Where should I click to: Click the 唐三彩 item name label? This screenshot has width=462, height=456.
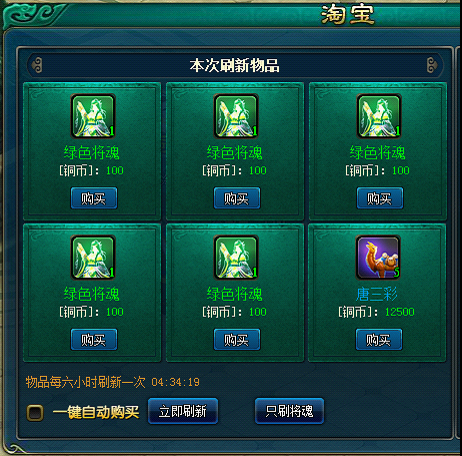(x=377, y=294)
